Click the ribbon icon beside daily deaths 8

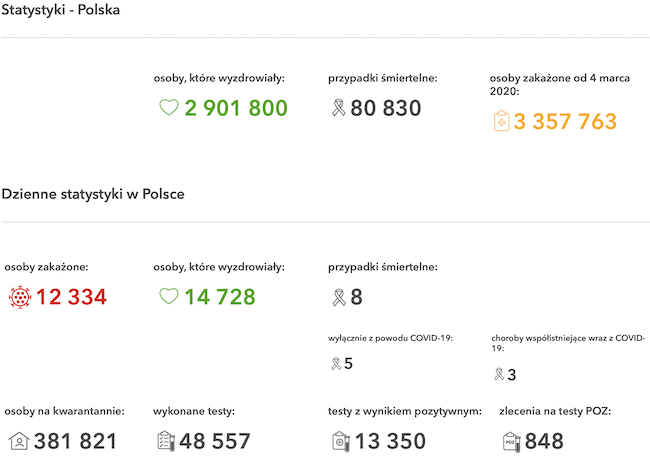tap(339, 297)
